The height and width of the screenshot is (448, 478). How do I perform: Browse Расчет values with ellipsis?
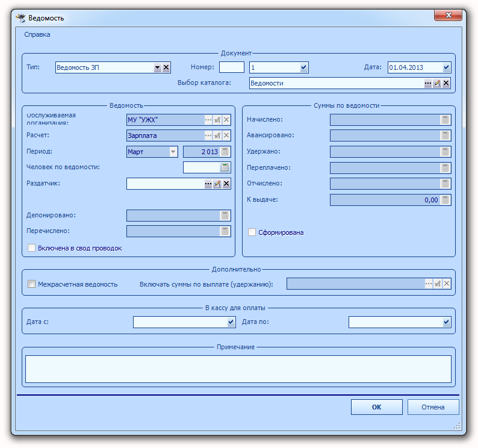208,135
